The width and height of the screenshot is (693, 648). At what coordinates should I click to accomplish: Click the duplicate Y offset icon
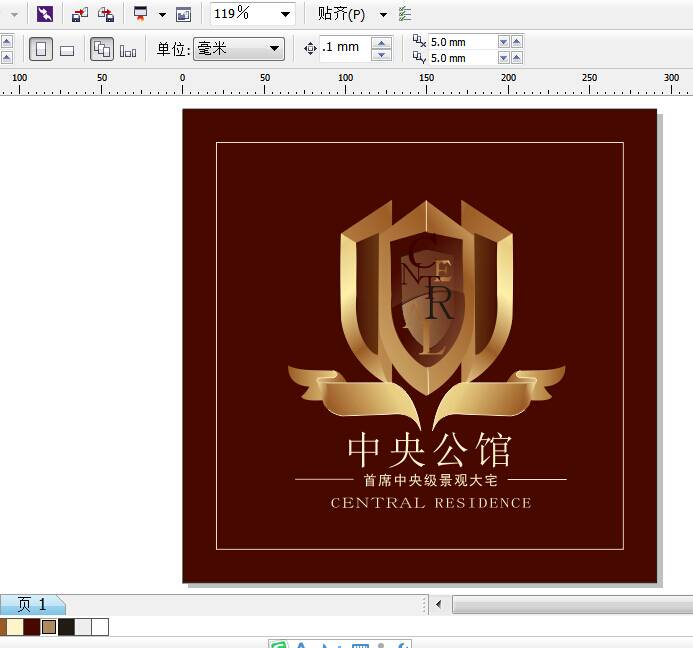(419, 57)
